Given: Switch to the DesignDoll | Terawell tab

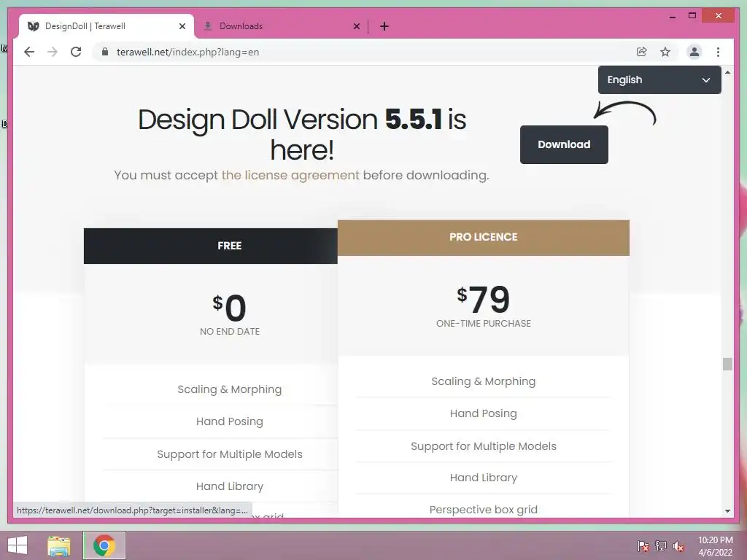Looking at the screenshot, I should pyautogui.click(x=107, y=26).
